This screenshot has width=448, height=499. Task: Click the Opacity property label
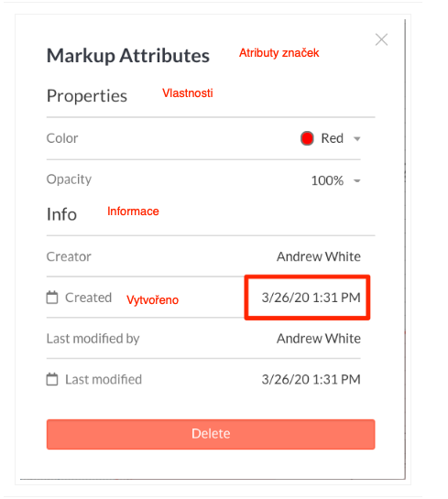coord(69,179)
